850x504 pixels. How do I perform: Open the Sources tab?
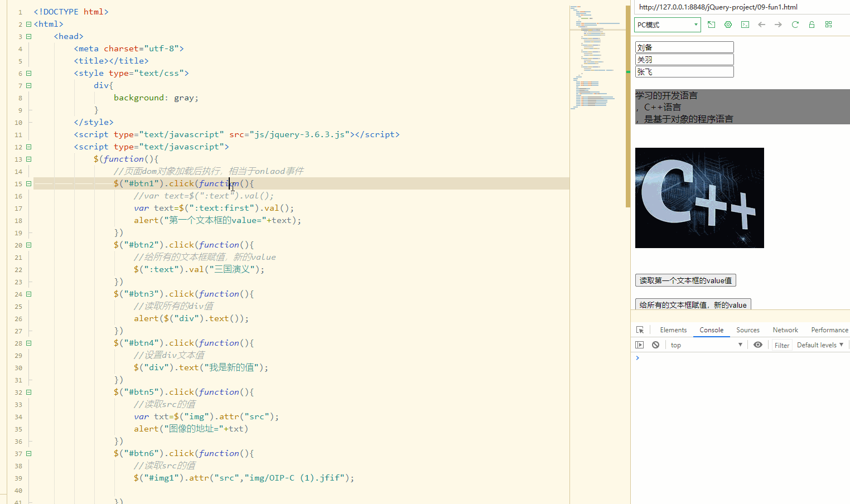tap(748, 330)
